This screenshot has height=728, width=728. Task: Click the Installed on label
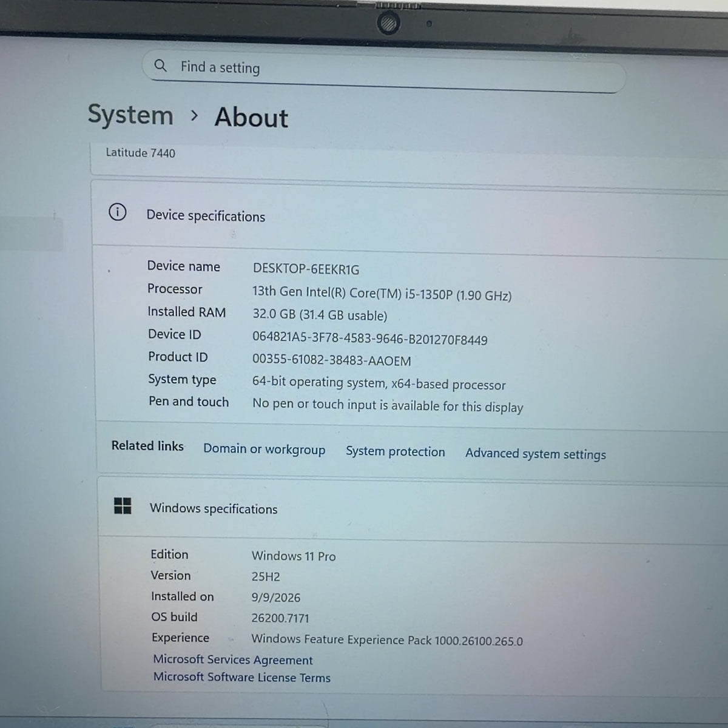coord(183,596)
